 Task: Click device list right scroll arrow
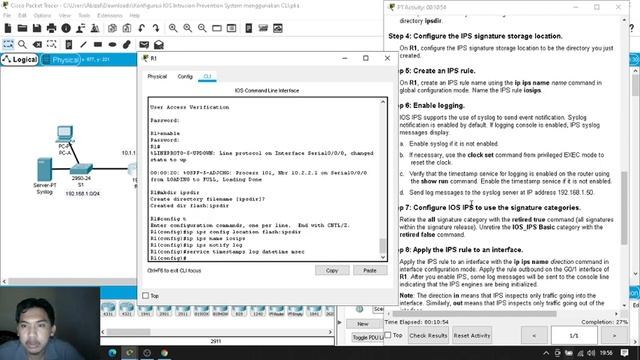tap(330, 332)
